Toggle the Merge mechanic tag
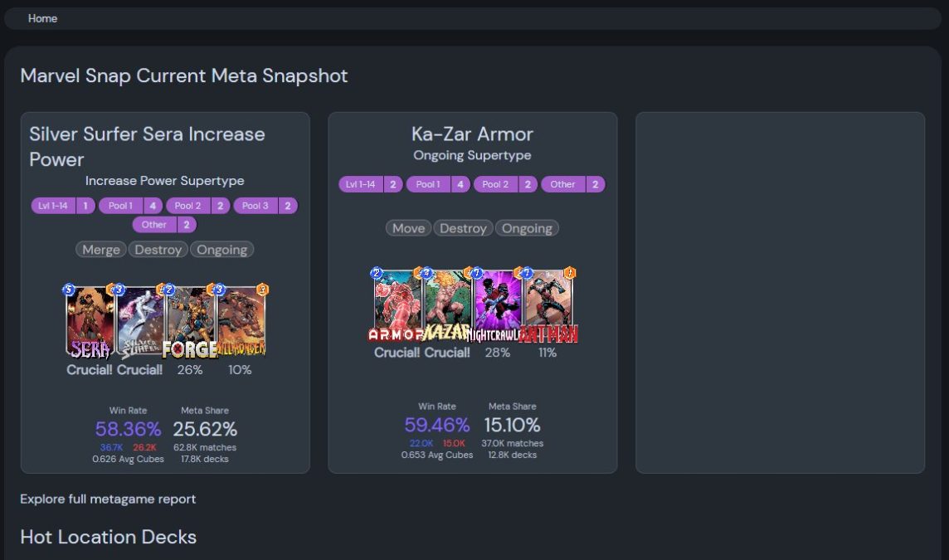Image resolution: width=949 pixels, height=560 pixels. (x=100, y=249)
